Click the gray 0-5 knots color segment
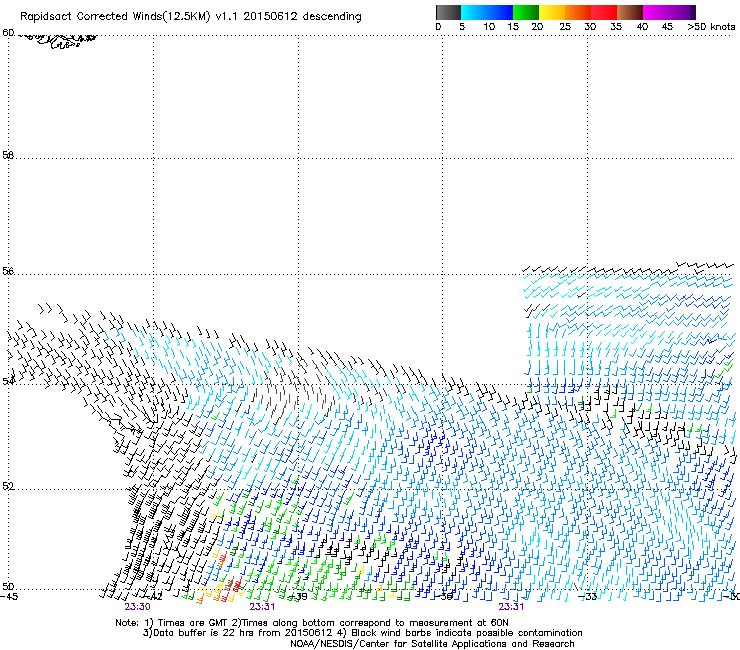 pos(448,12)
